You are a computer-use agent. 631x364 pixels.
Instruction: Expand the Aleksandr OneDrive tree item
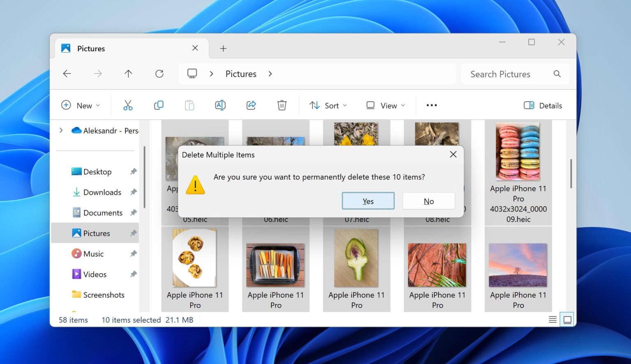[x=61, y=130]
